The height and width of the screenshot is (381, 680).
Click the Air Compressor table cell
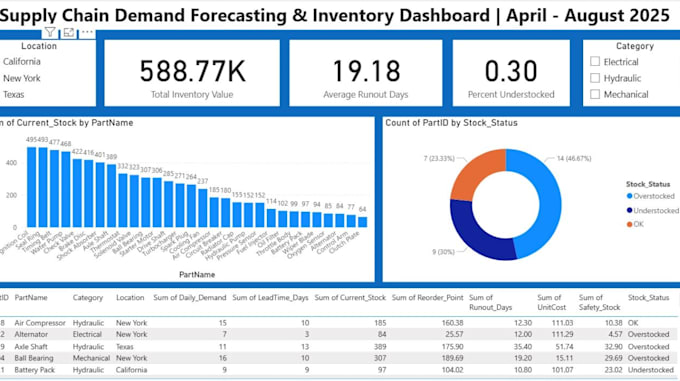point(40,323)
